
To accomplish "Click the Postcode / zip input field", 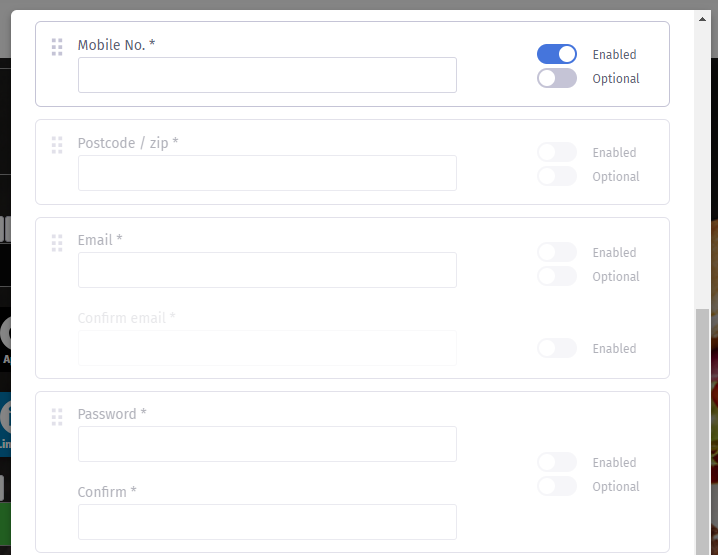I will 267,173.
